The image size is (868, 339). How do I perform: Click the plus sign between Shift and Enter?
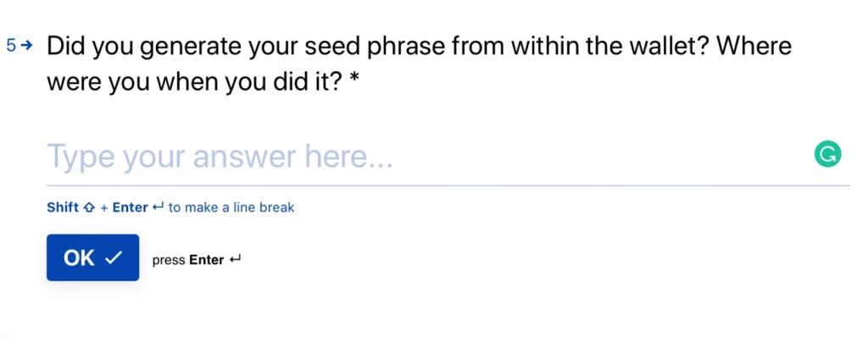(103, 208)
